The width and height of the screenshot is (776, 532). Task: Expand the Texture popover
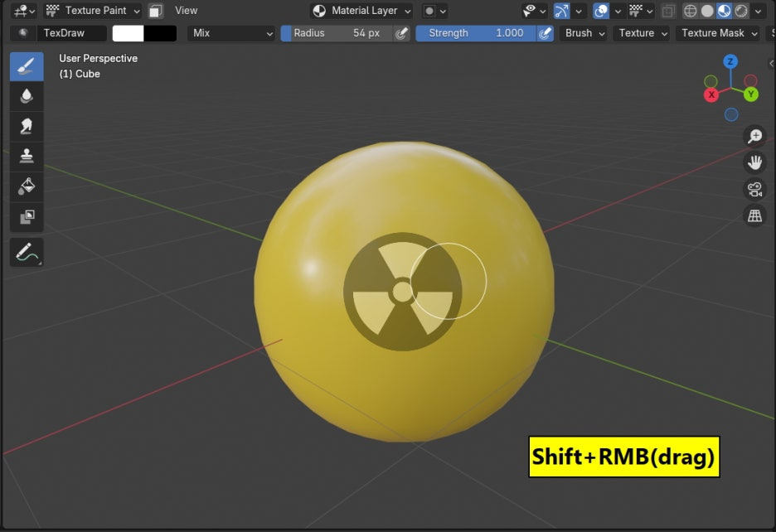point(642,33)
